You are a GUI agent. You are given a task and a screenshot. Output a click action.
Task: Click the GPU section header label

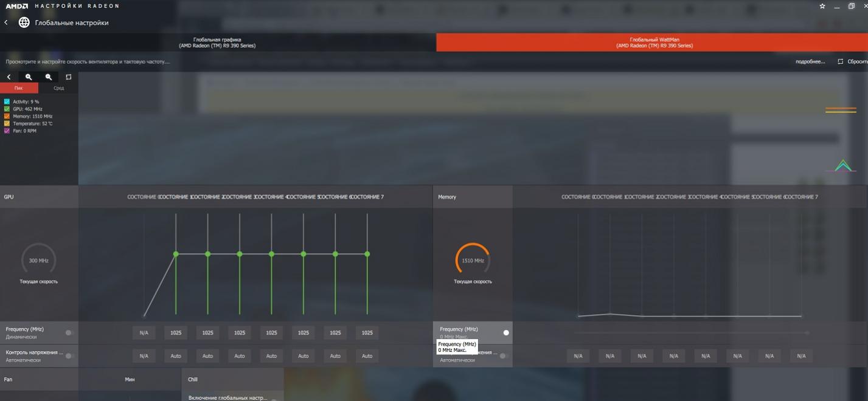(9, 197)
